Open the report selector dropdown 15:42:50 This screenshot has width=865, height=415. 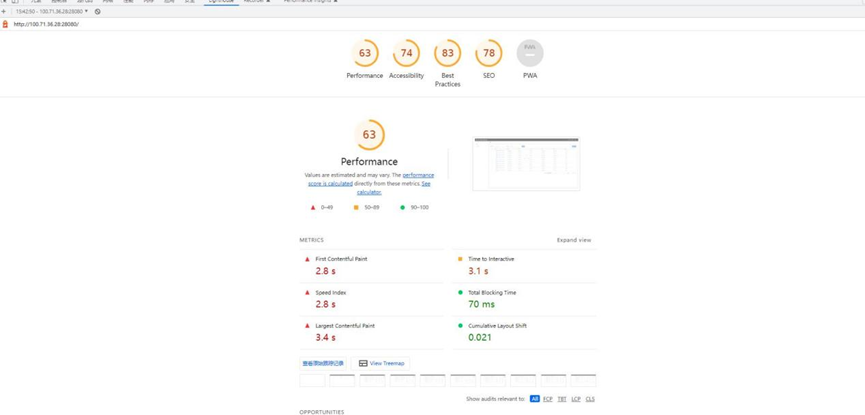coord(52,11)
